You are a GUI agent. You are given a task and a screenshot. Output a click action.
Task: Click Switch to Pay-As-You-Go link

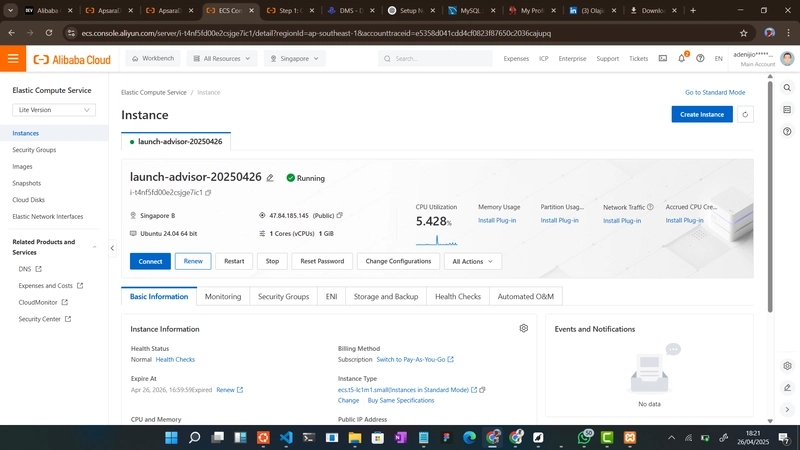point(415,359)
